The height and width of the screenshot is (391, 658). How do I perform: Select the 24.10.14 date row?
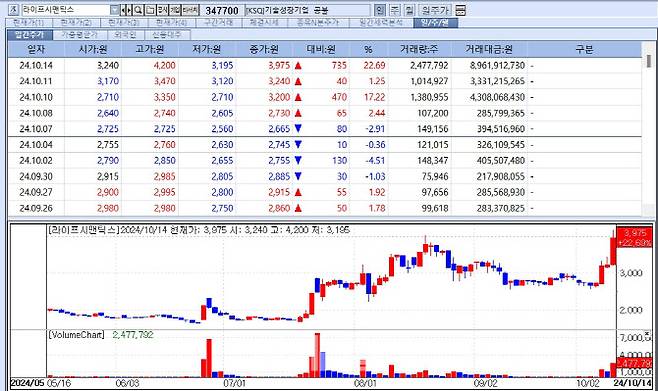click(325, 65)
